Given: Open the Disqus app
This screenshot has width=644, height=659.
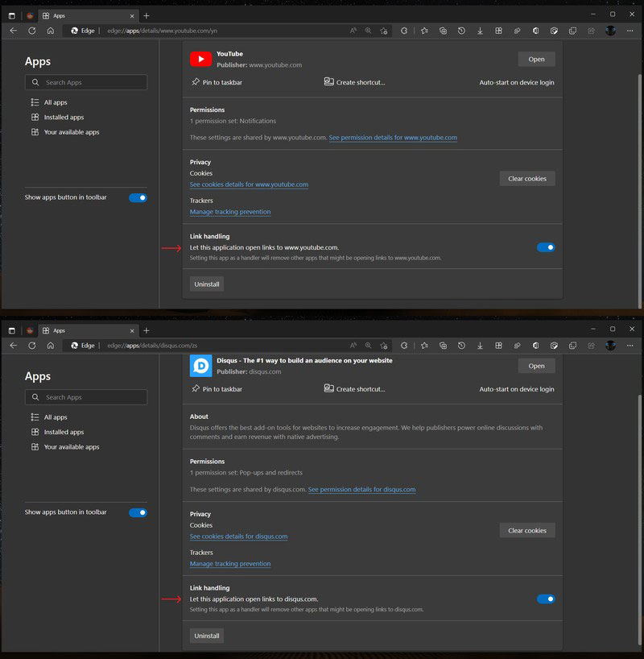Looking at the screenshot, I should point(536,366).
